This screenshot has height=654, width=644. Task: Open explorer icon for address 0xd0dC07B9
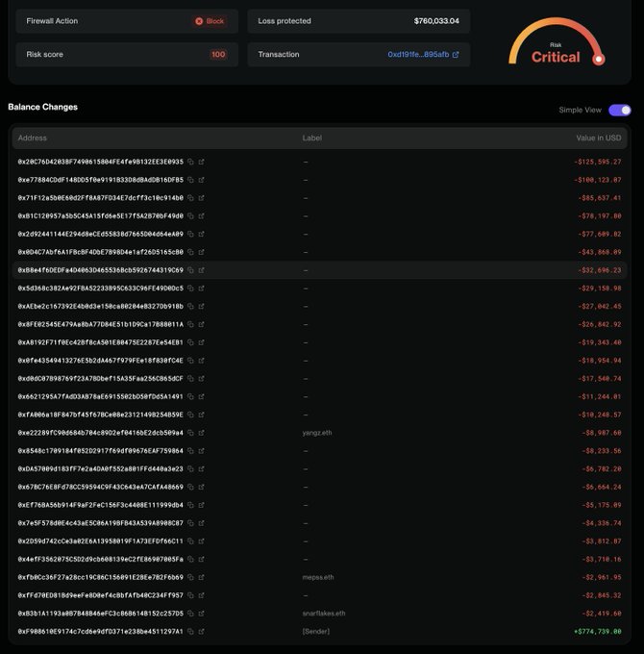[201, 378]
